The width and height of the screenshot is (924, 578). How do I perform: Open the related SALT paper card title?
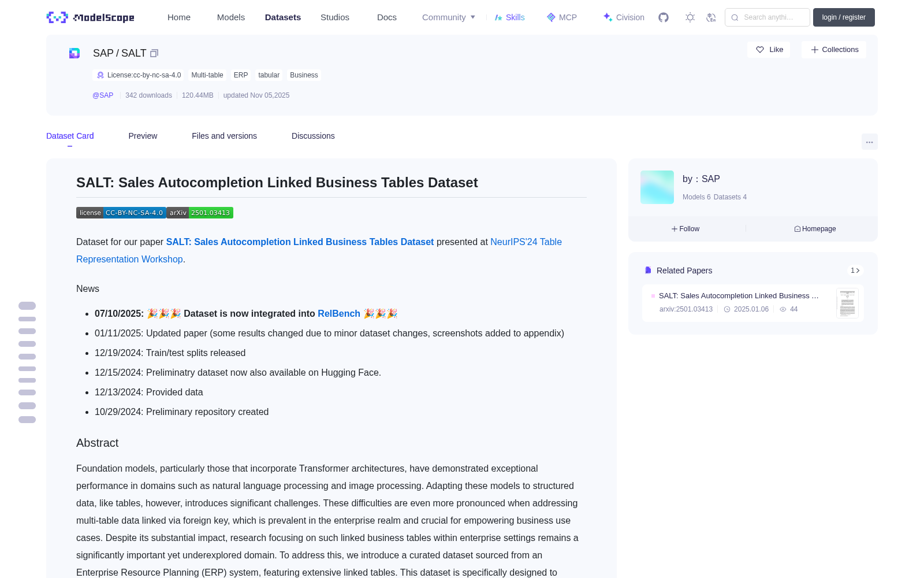coord(739,296)
